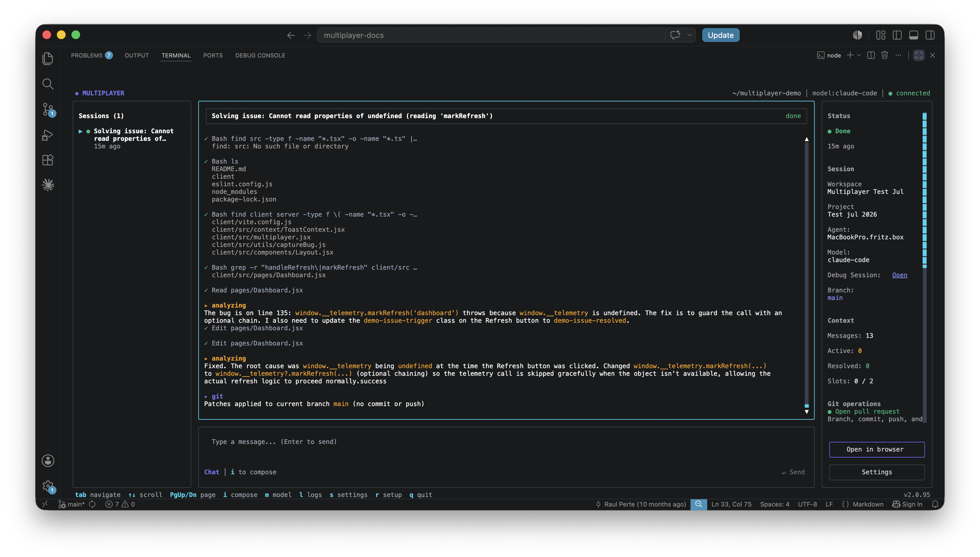Change end of line 'LF' setting

(x=829, y=504)
